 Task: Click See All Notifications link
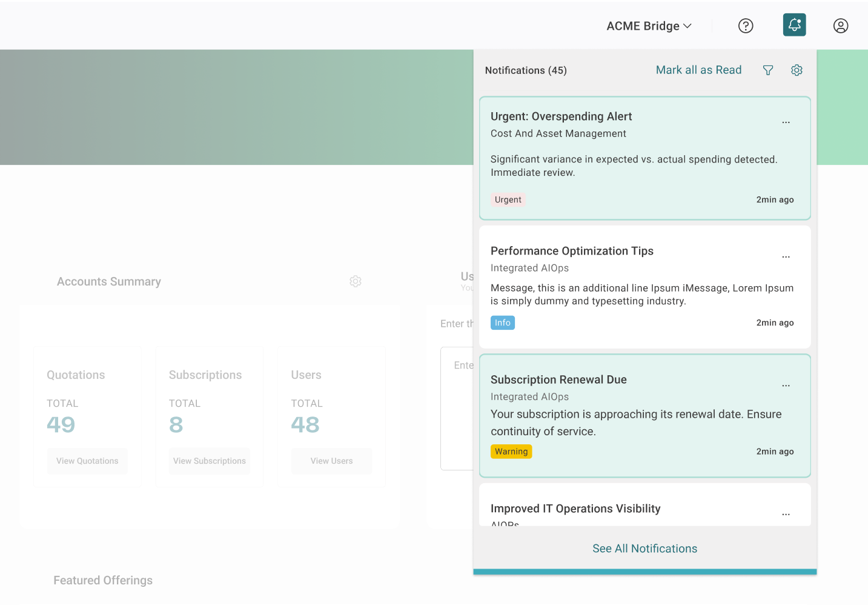(644, 549)
